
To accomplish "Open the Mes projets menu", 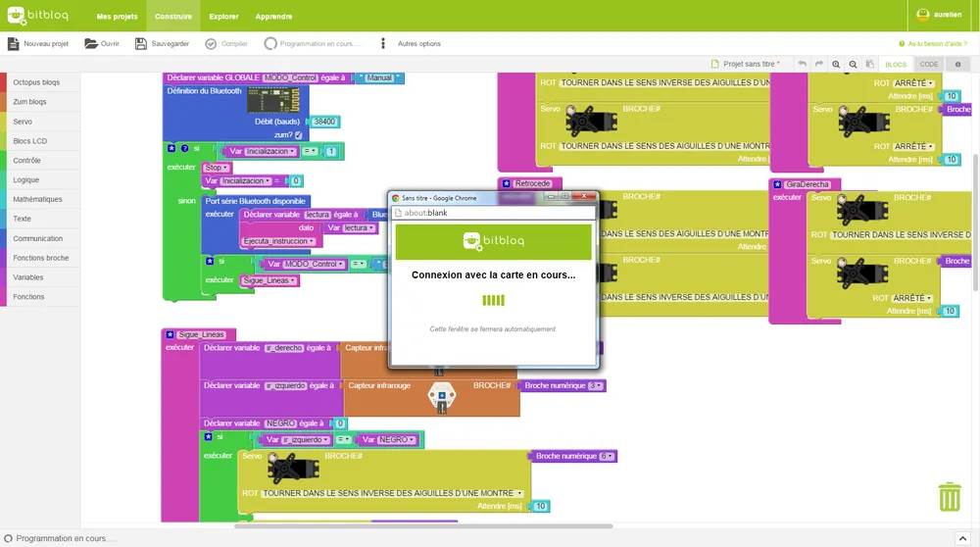I will 117,17.
